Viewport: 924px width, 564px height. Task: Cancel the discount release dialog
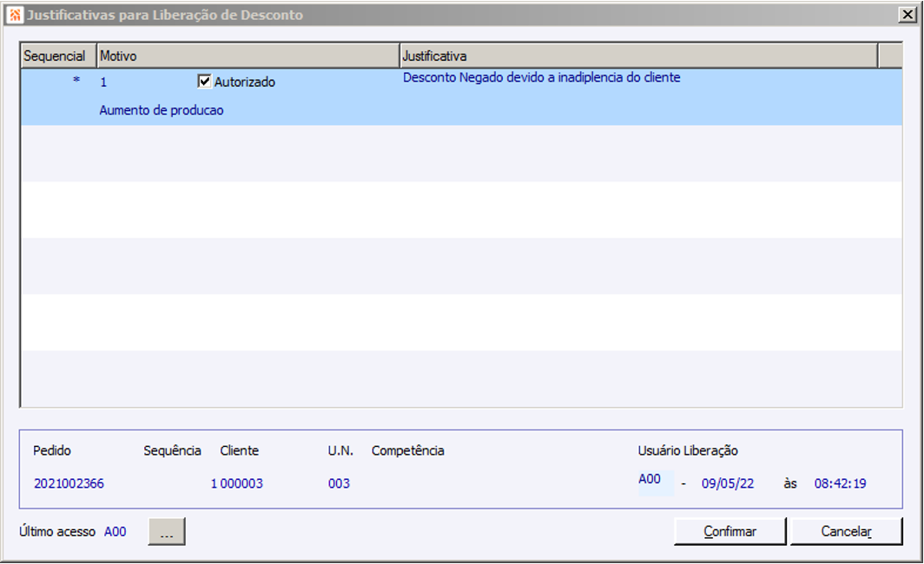[x=846, y=532]
